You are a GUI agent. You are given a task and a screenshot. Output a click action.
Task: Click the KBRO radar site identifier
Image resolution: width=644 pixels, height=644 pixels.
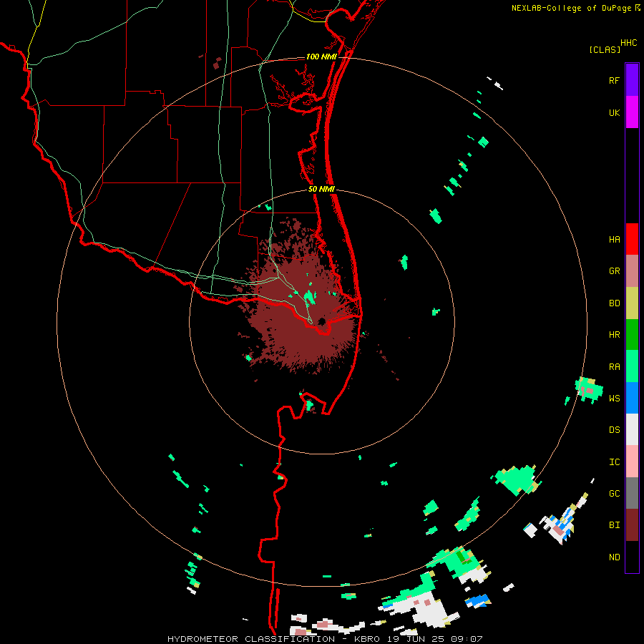point(366,639)
